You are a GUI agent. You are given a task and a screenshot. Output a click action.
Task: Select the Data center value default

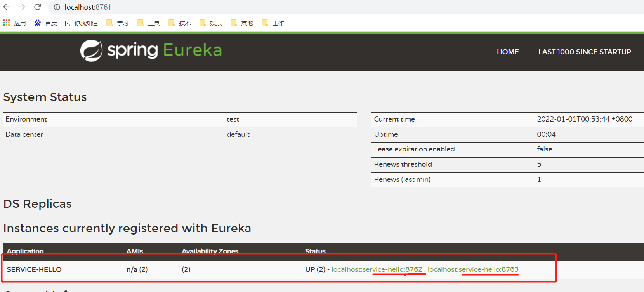[238, 134]
